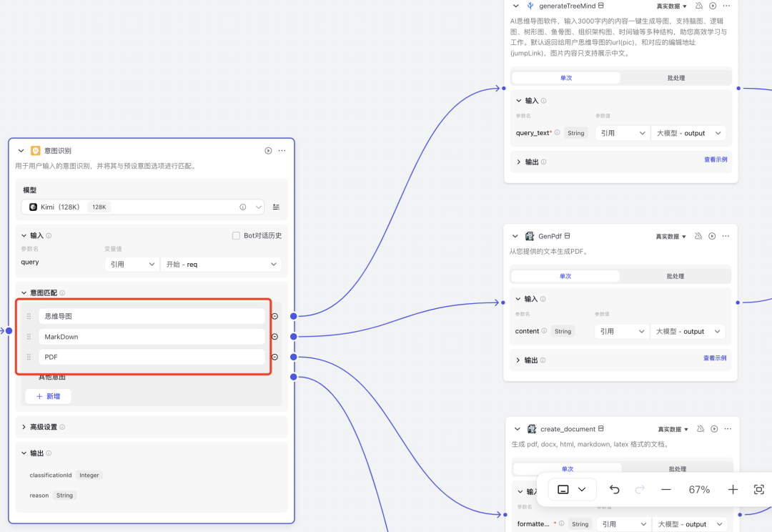Enable the Bot对话历史 checkbox
Image resolution: width=772 pixels, height=532 pixels.
pos(235,236)
